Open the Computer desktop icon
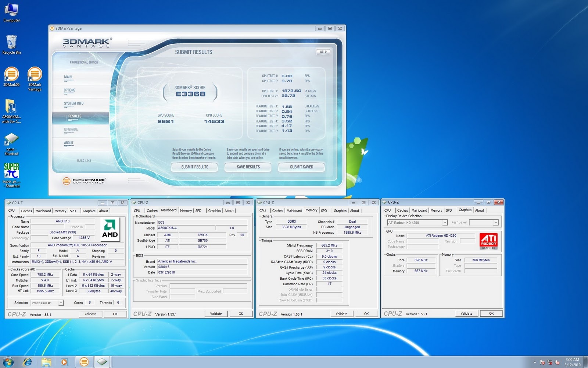 [11, 12]
